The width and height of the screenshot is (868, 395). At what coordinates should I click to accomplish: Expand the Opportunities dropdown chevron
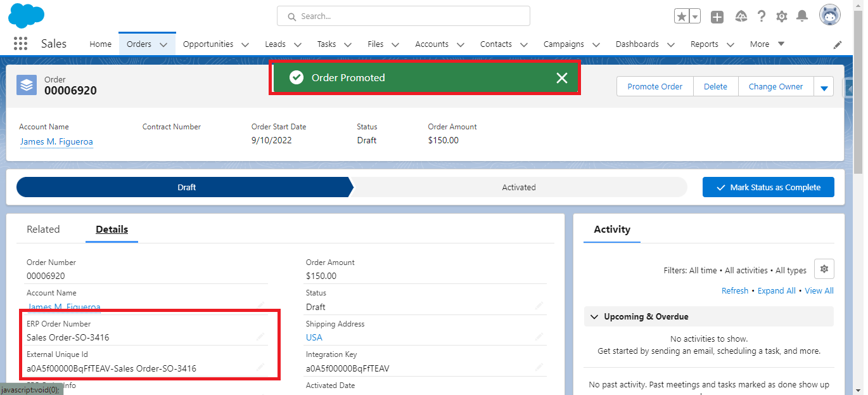pos(246,44)
